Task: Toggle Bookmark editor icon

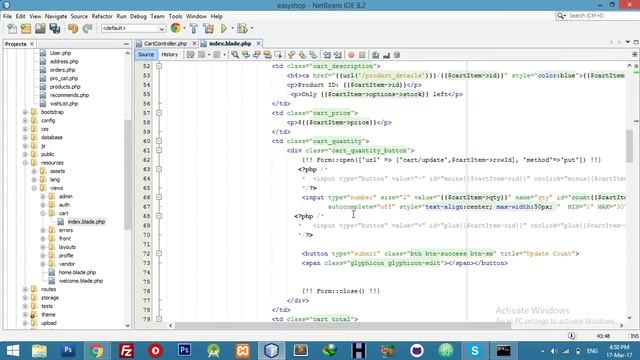Action: pyautogui.click(x=313, y=55)
